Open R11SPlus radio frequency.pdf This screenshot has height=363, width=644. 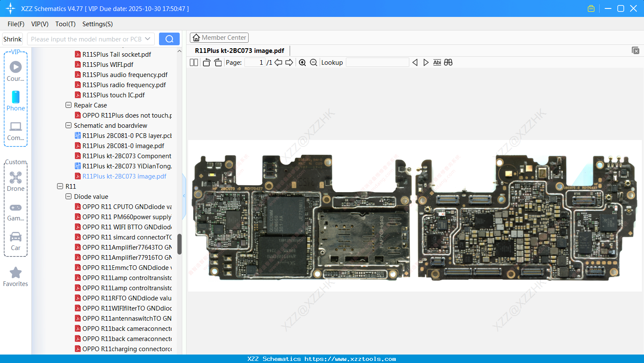click(121, 85)
